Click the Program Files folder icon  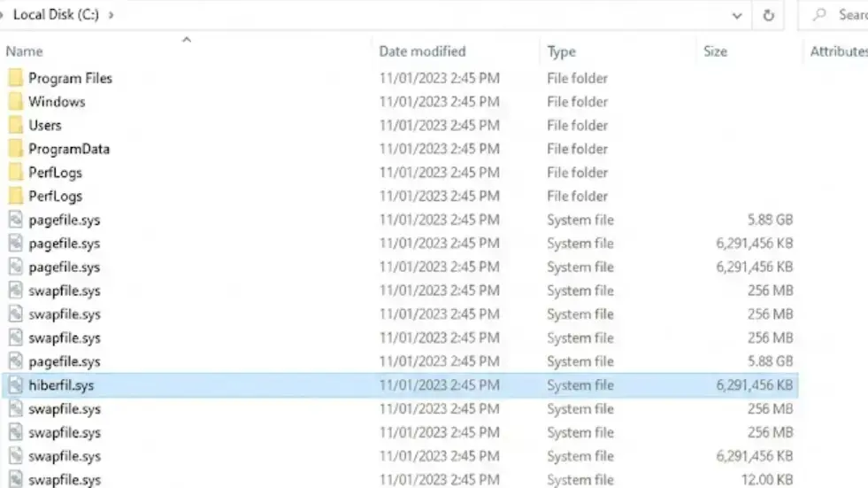[16, 78]
